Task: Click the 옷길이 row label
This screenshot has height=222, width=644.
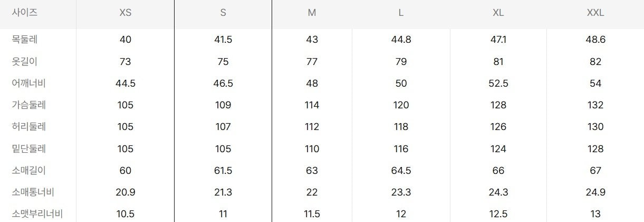Action: point(24,61)
